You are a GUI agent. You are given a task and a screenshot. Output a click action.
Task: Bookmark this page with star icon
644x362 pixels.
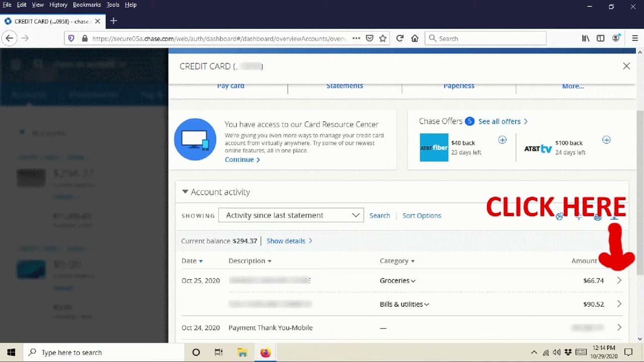[383, 38]
